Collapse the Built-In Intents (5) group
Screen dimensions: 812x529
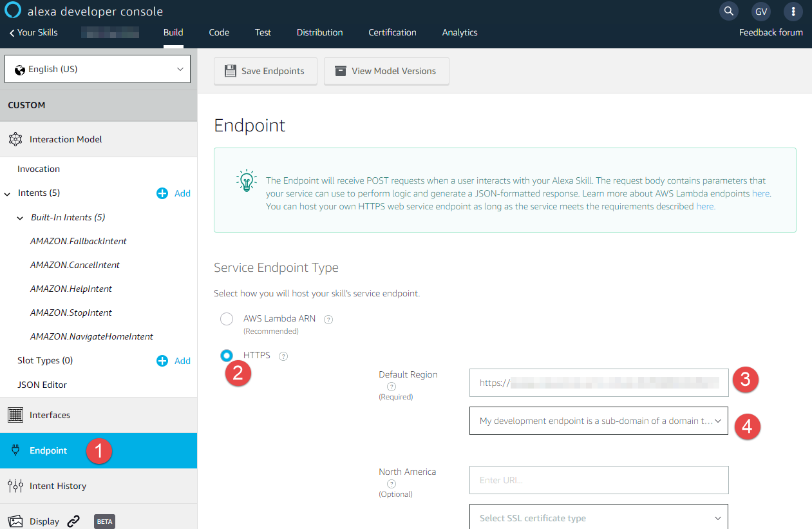20,218
